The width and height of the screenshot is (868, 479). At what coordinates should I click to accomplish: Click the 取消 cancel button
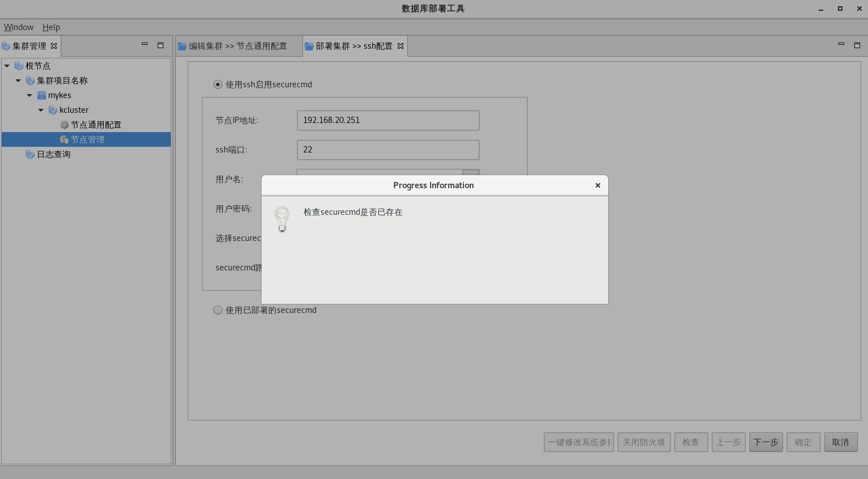pyautogui.click(x=840, y=442)
